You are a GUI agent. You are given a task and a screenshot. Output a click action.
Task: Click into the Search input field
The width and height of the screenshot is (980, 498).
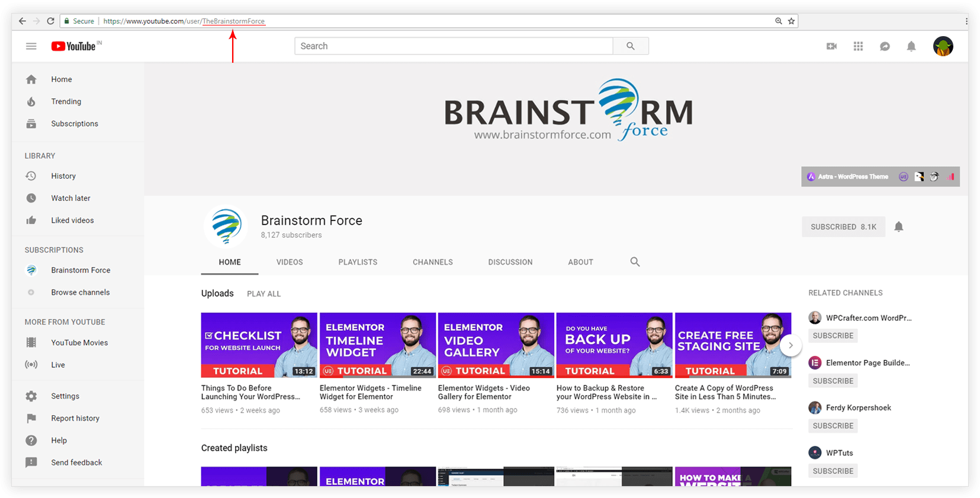click(x=454, y=46)
